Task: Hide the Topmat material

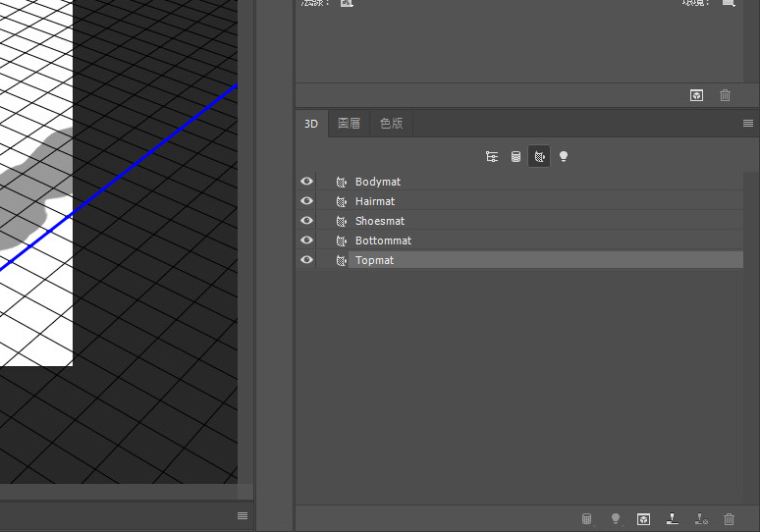Action: (x=306, y=260)
